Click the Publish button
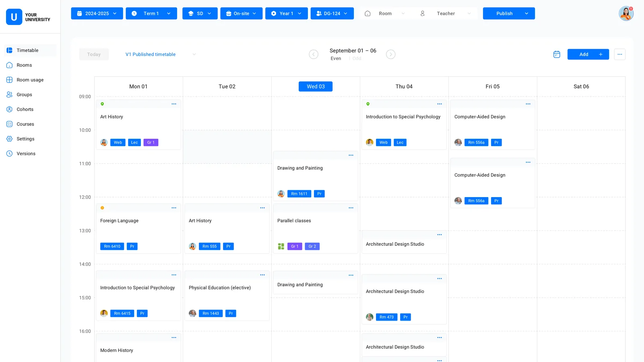Viewport: 644px width, 362px height. point(504,13)
